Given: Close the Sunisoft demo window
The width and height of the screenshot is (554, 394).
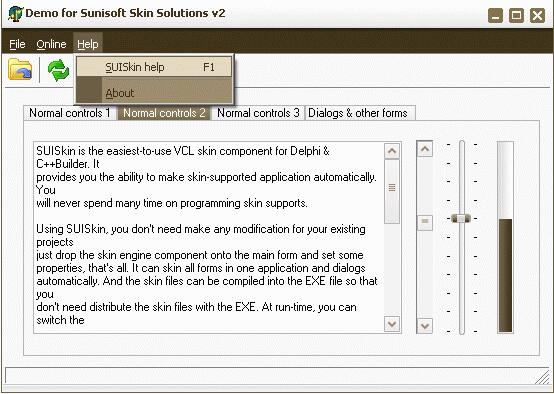Looking at the screenshot, I should pyautogui.click(x=537, y=16).
